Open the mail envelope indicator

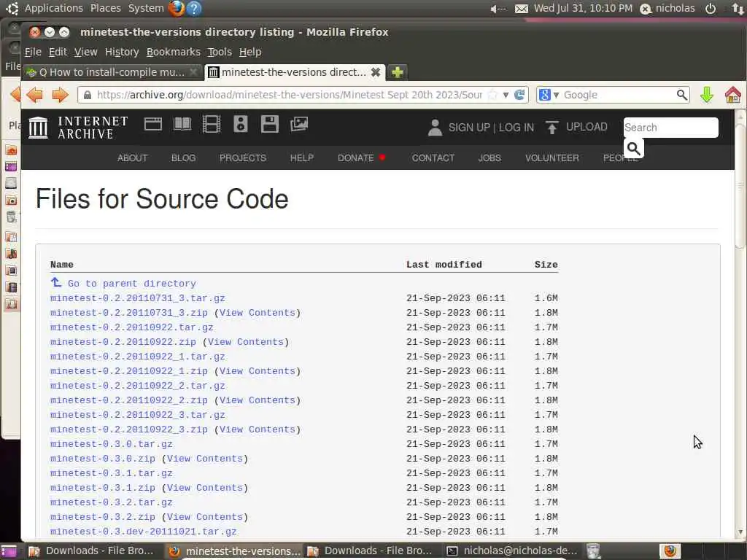click(521, 8)
